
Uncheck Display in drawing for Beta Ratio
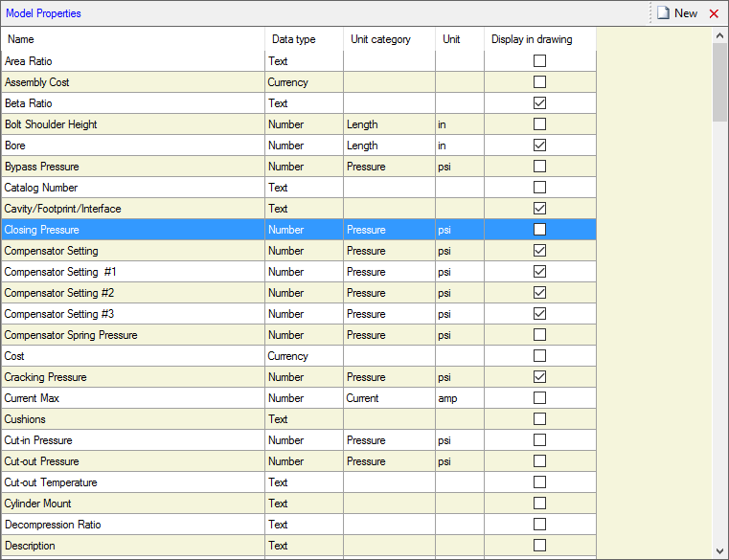coord(540,103)
